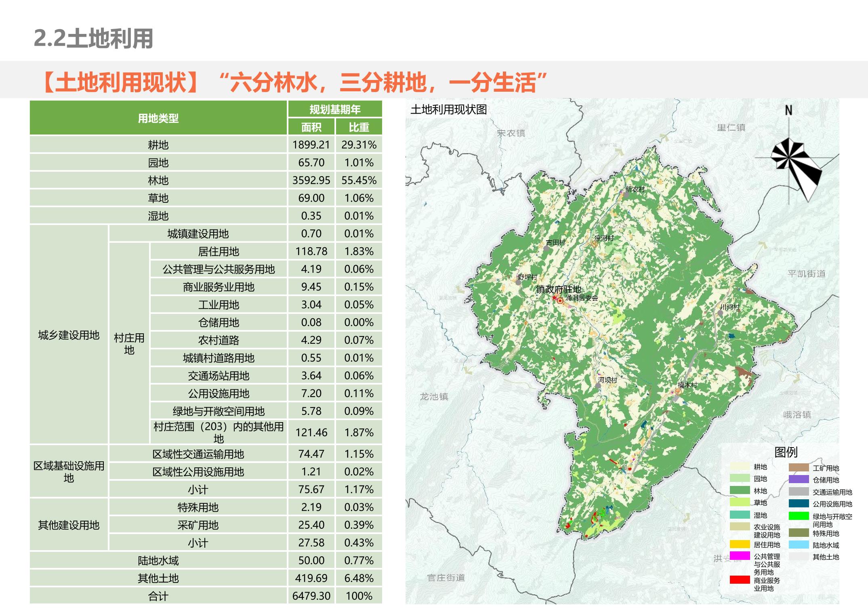Click the magenta 公共管理与公共服务用地 legend swatch
868x614 pixels.
pyautogui.click(x=740, y=556)
